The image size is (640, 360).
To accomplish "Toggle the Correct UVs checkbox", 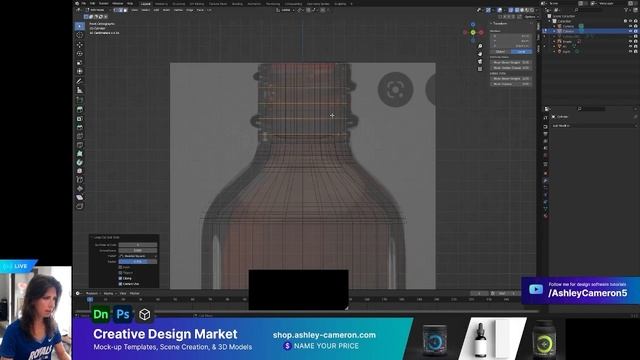I will coord(120,284).
